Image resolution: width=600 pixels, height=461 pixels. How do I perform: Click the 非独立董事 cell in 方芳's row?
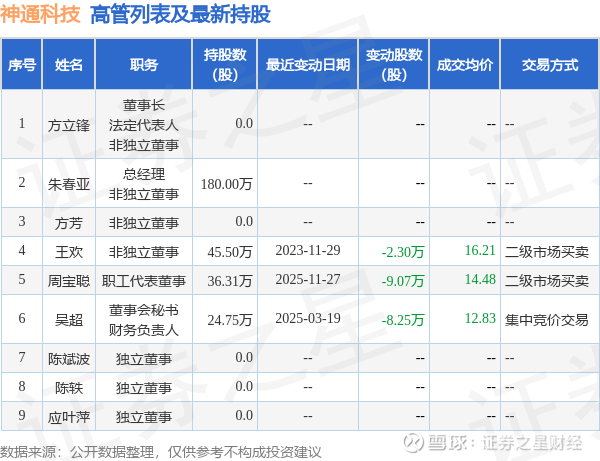tap(143, 223)
